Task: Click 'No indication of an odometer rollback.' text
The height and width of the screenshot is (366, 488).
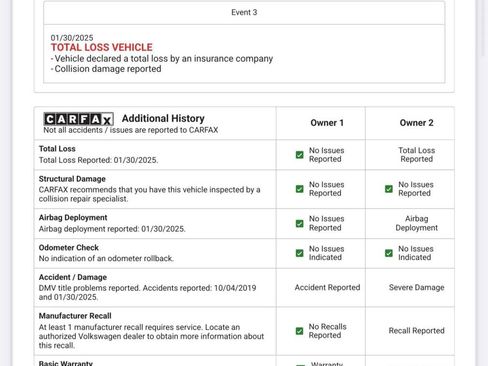Action: pos(106,258)
